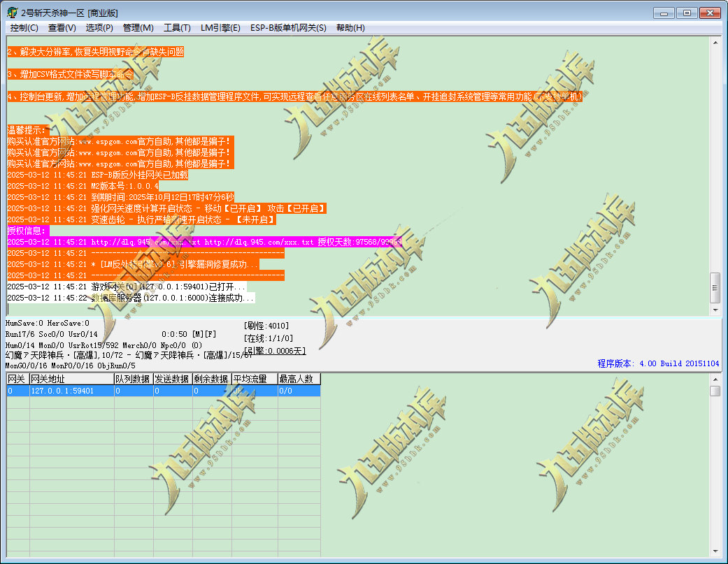Viewport: 728px width, 564px height.
Task: Click the log panel scrollbar thumb
Action: point(715,287)
